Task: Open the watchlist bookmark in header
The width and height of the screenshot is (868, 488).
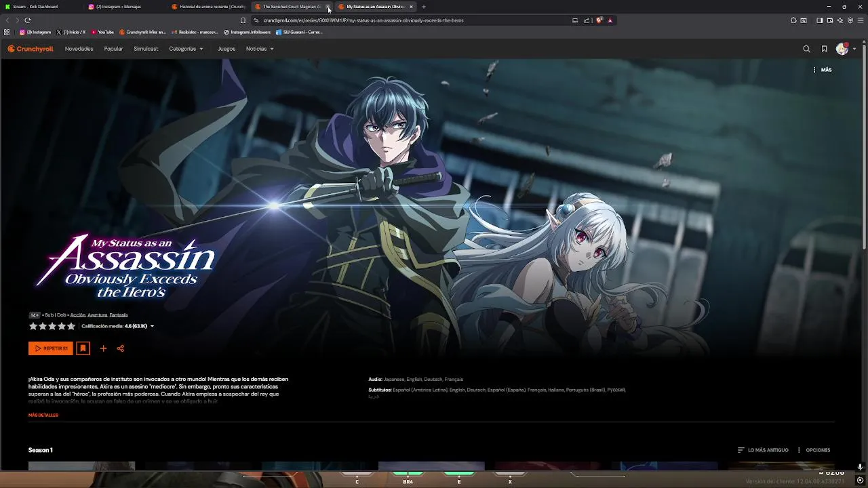Action: (x=824, y=49)
